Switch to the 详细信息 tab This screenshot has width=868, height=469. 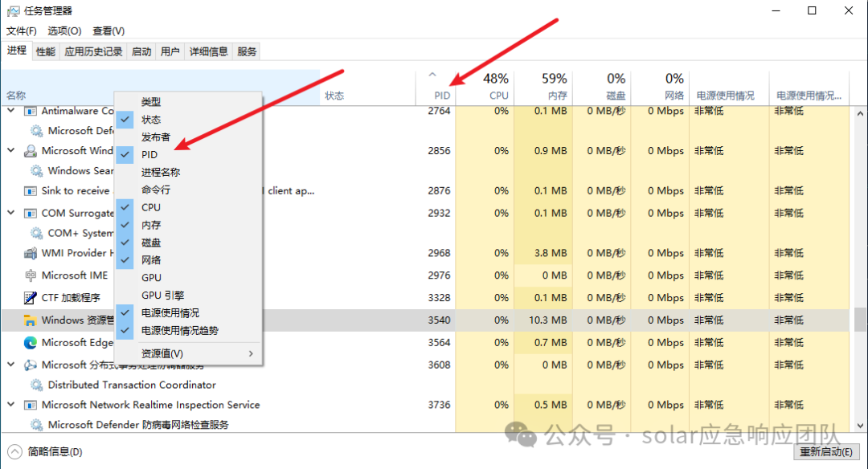tap(208, 52)
